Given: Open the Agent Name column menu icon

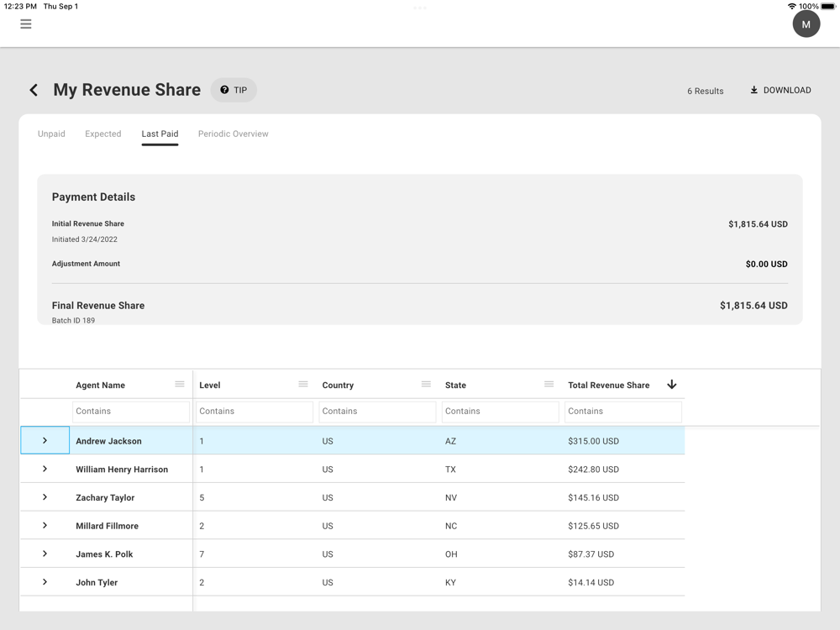Looking at the screenshot, I should tap(180, 384).
